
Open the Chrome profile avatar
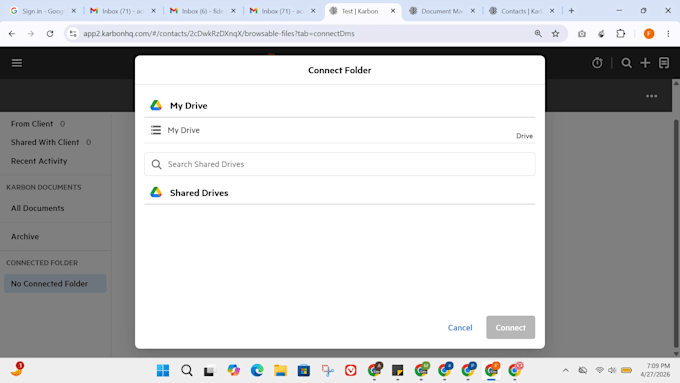click(x=649, y=33)
